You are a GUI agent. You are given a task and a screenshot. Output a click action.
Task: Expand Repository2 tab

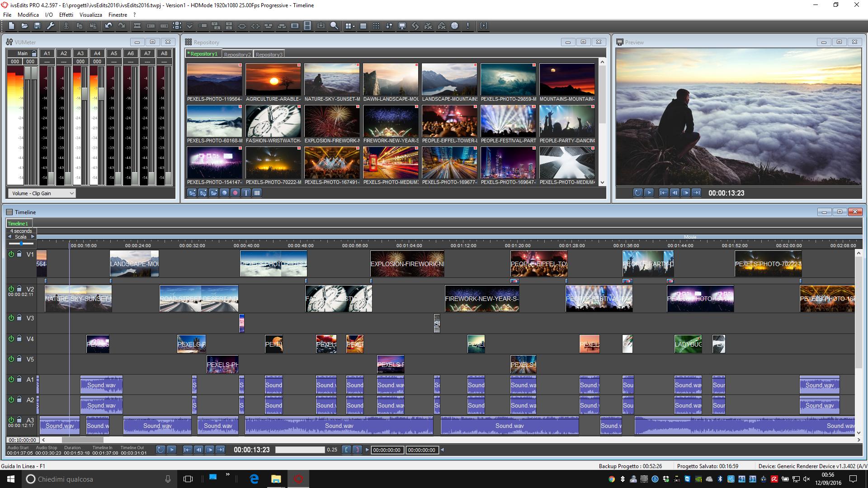[x=236, y=54]
